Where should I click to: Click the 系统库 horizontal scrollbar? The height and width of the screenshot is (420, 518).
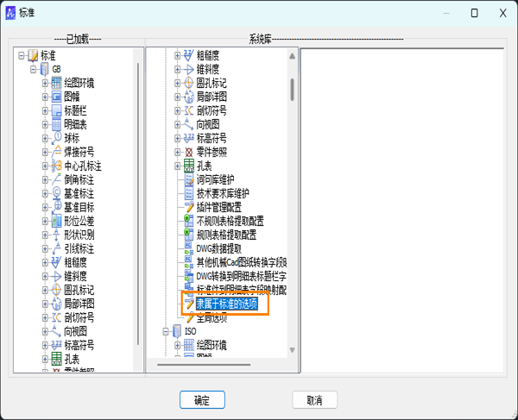[x=204, y=365]
